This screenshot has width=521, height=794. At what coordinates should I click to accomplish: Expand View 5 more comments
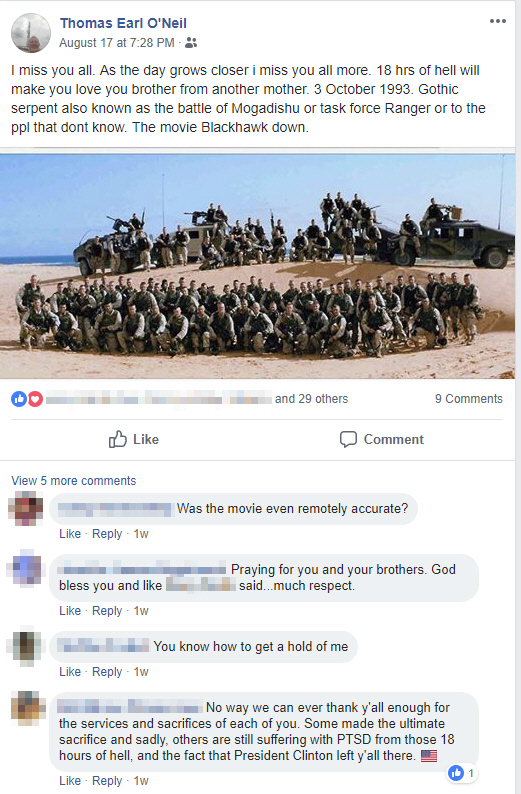(x=74, y=481)
